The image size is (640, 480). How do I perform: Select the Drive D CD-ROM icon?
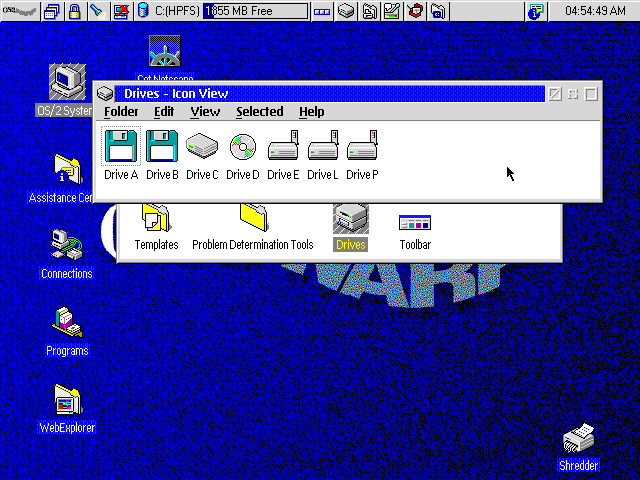coord(242,146)
